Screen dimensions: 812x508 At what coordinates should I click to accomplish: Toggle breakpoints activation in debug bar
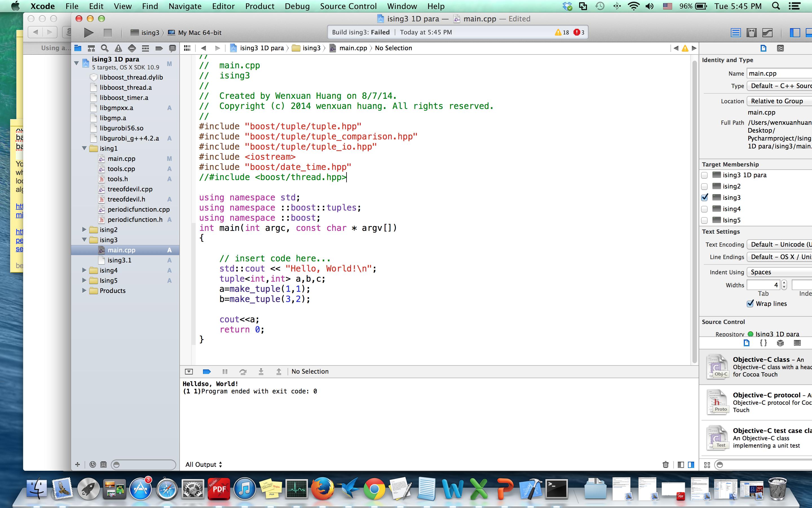pos(207,371)
